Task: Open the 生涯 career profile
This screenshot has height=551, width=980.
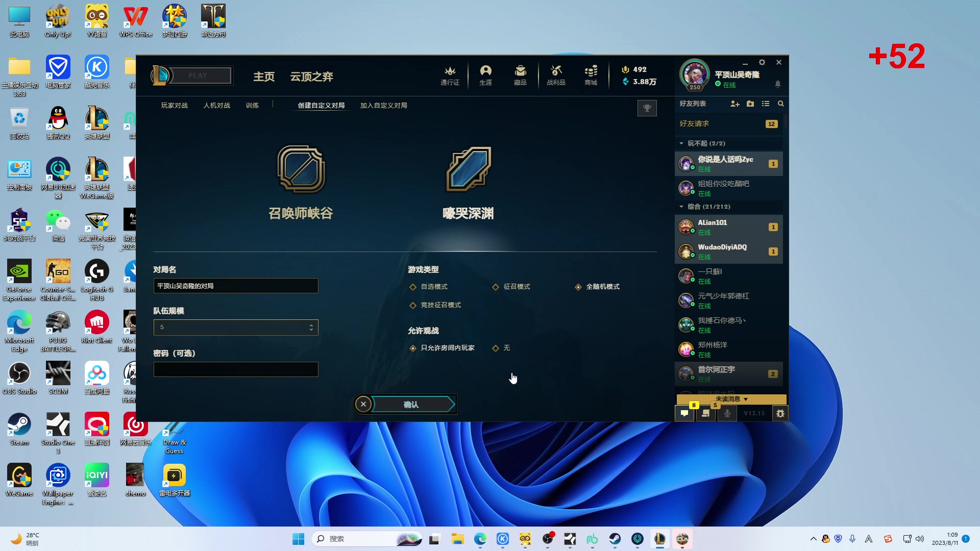Action: click(485, 76)
